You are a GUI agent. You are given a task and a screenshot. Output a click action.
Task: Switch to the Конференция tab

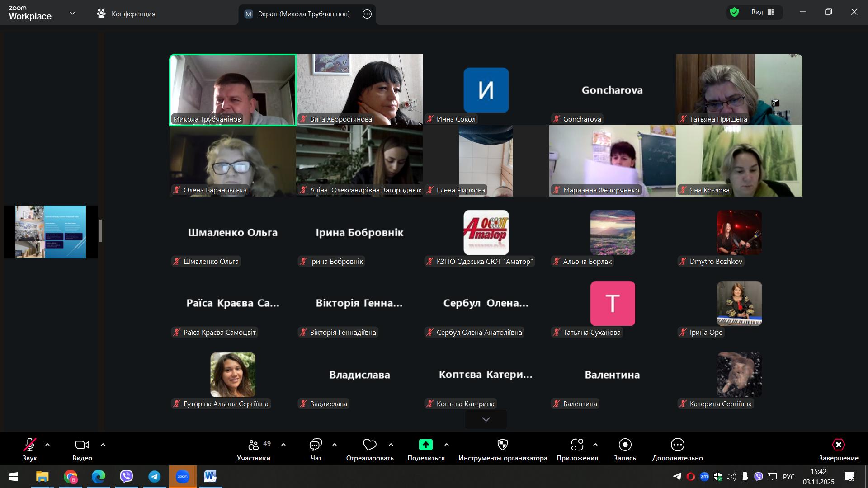(x=126, y=14)
